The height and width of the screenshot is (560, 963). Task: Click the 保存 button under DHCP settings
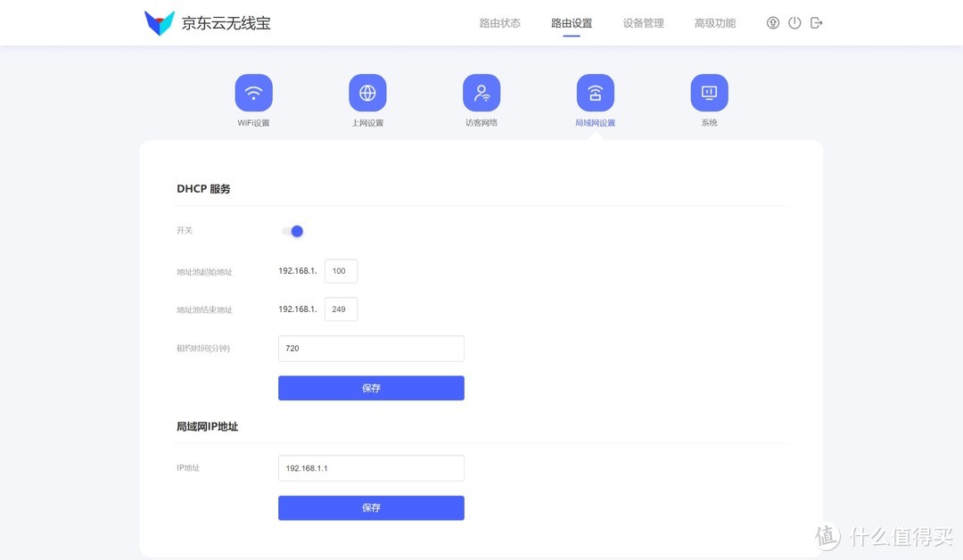pyautogui.click(x=370, y=388)
